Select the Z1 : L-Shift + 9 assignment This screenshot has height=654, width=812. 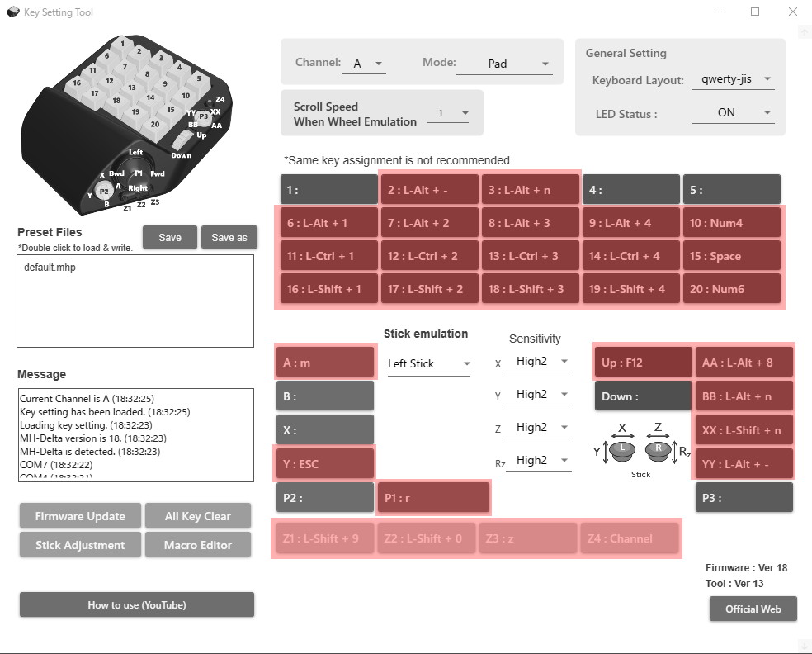[x=324, y=538]
